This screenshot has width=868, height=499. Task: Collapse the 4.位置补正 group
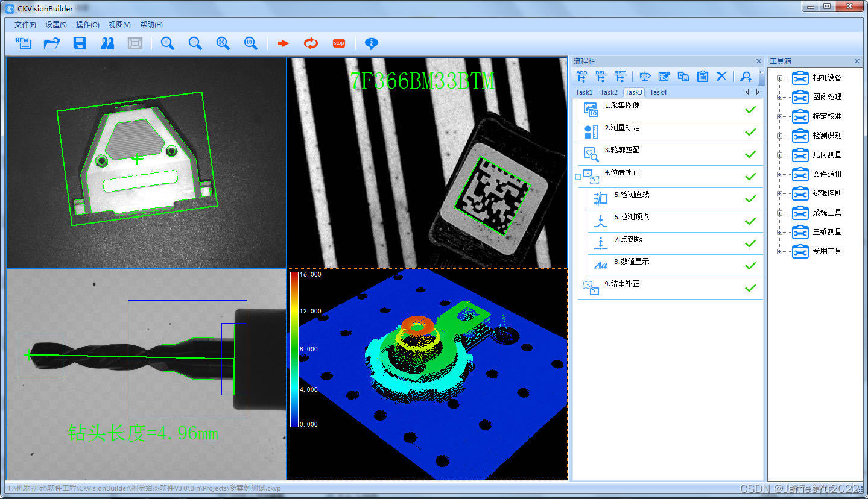(578, 177)
